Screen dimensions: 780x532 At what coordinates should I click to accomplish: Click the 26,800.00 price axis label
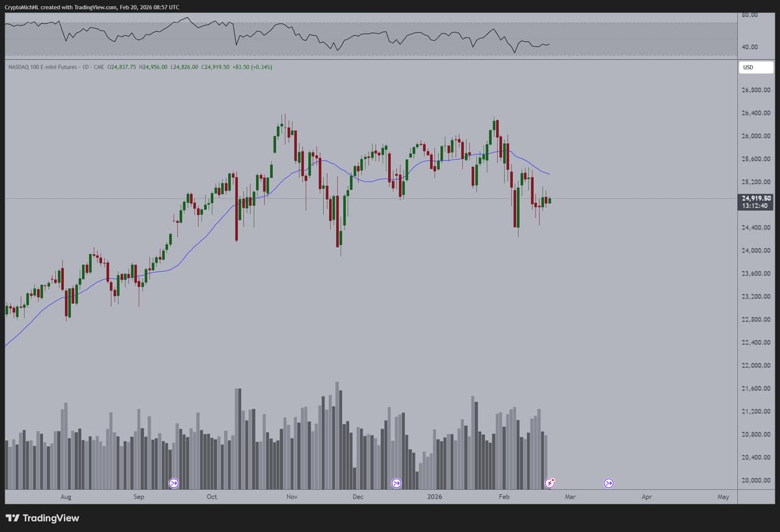(x=755, y=90)
